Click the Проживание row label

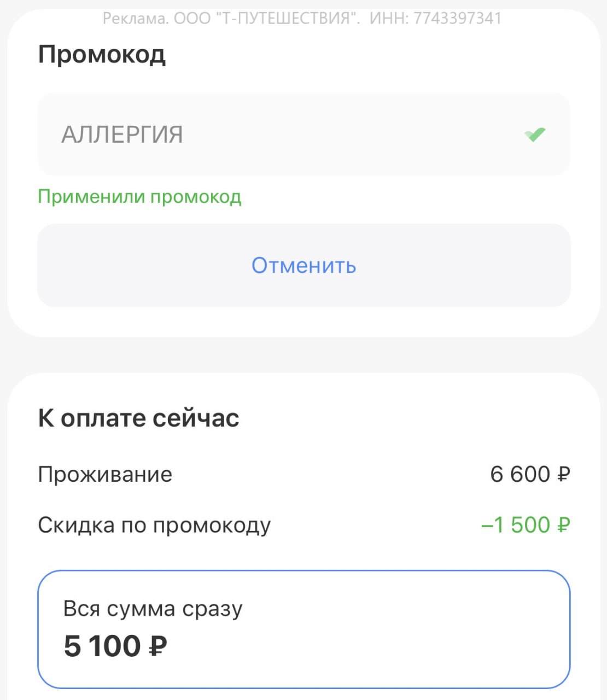point(105,474)
